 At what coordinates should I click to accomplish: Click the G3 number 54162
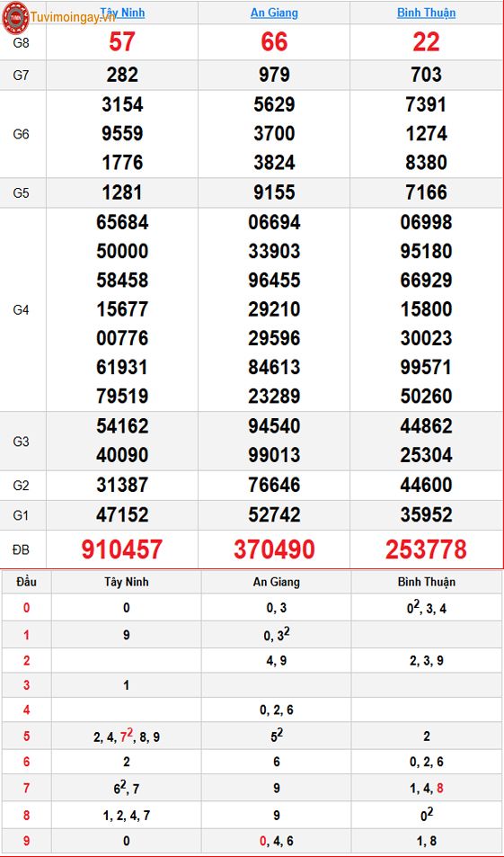click(x=122, y=425)
